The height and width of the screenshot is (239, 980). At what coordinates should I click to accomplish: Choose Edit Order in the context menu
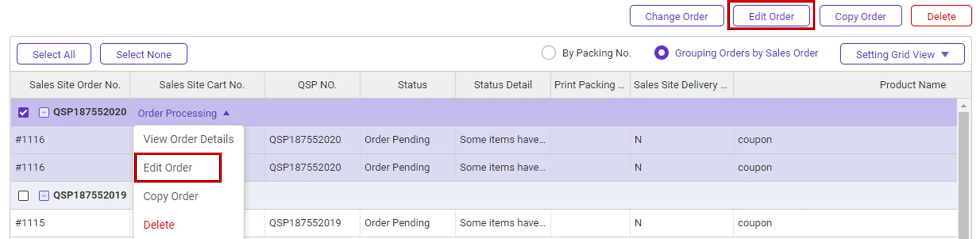tap(168, 168)
